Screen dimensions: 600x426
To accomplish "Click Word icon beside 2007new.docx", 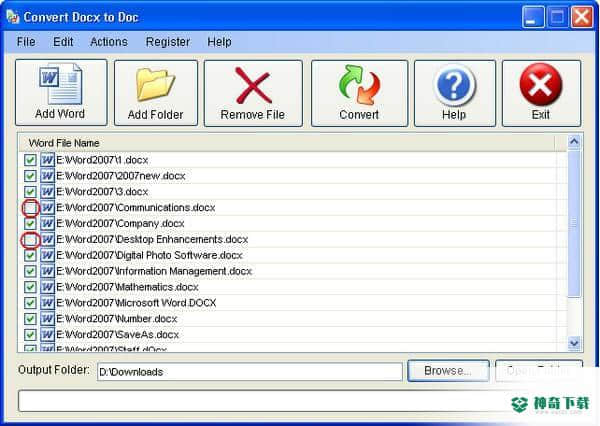I will [x=47, y=176].
